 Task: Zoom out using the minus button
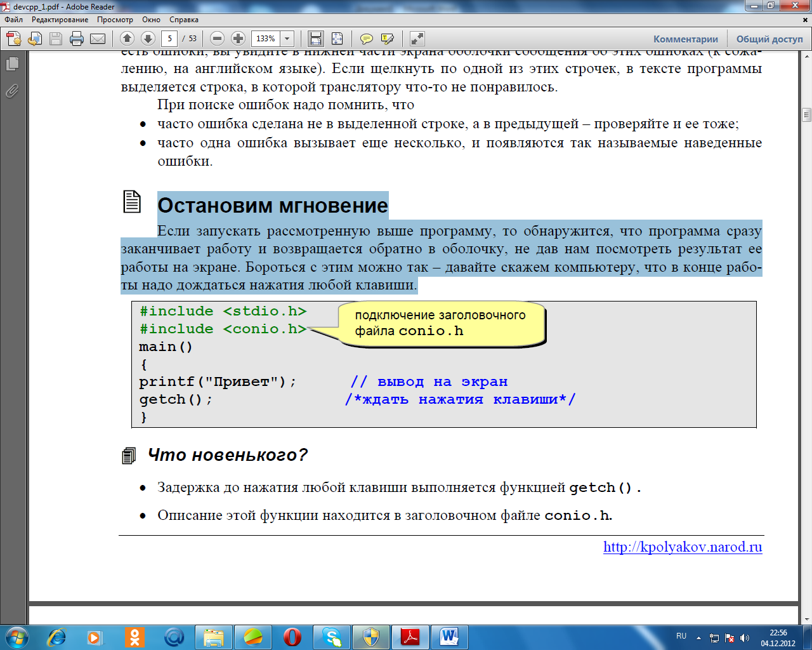tap(217, 39)
